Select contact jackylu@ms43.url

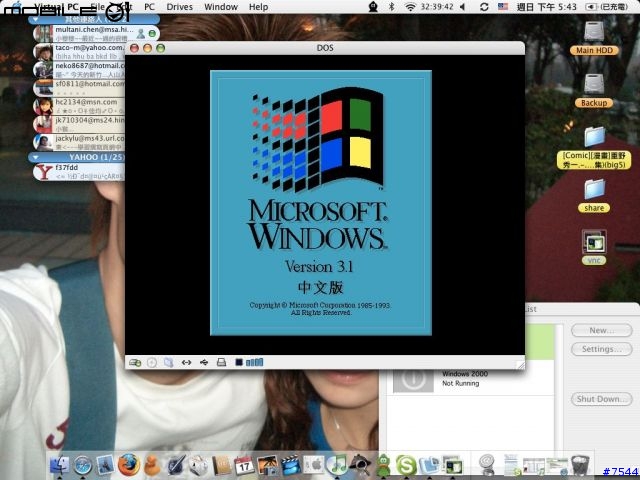(x=79, y=142)
